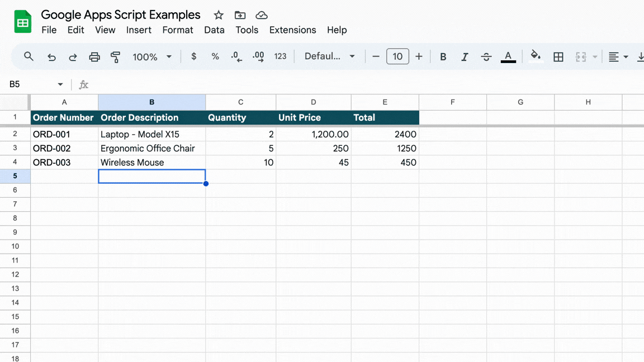
Task: Open the View menu
Action: click(105, 30)
